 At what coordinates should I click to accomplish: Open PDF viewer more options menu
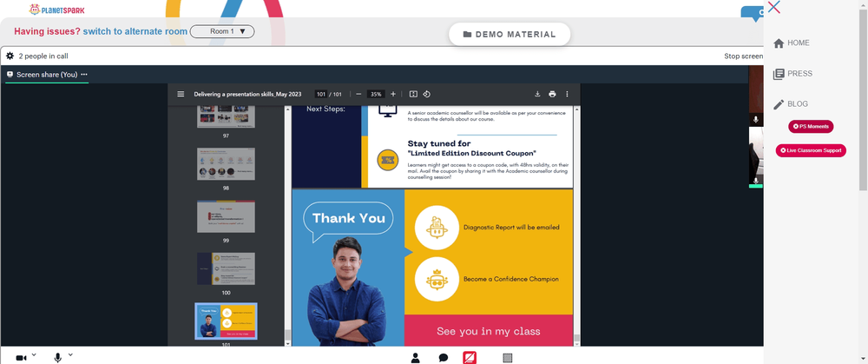(567, 94)
